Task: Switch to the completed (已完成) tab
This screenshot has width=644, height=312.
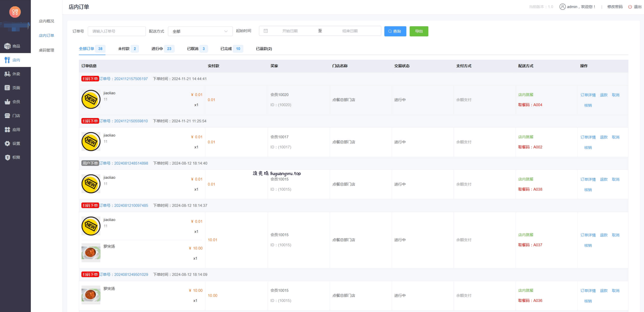Action: coord(226,49)
